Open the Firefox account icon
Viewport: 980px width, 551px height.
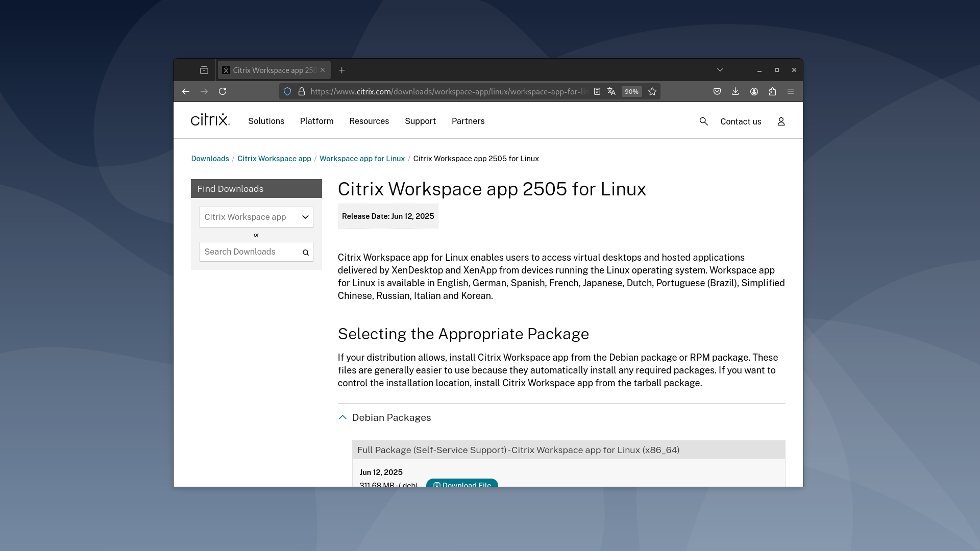coord(754,91)
